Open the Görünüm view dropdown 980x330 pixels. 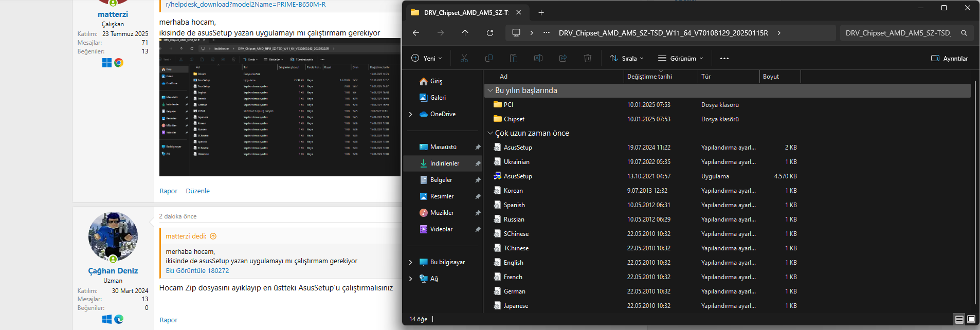(681, 58)
